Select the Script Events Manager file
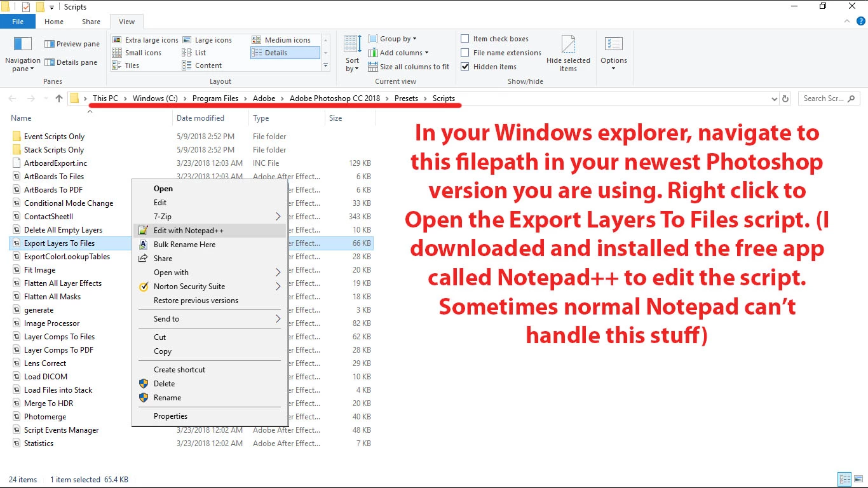 (x=61, y=430)
